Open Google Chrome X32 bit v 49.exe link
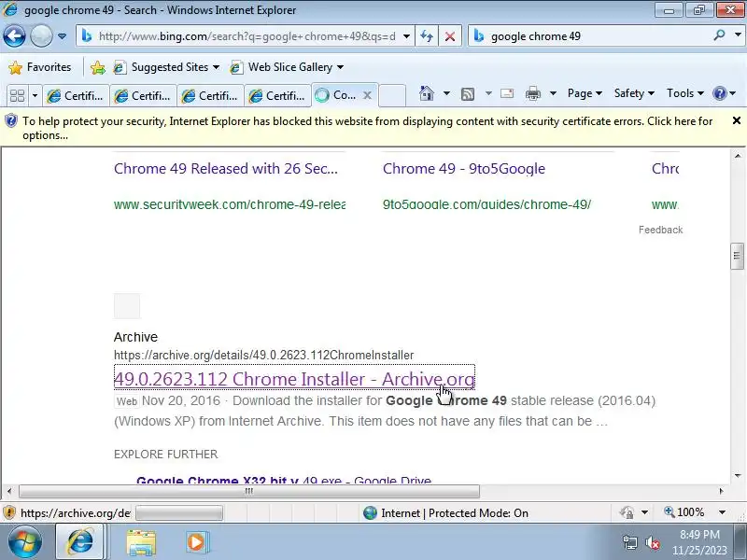The height and width of the screenshot is (560, 747). coord(284,480)
